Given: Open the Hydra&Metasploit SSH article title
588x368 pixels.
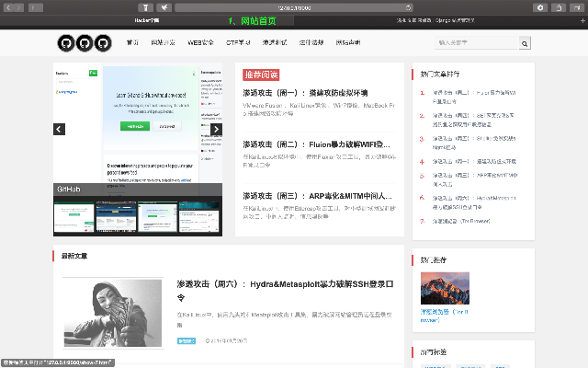Looking at the screenshot, I should coord(286,291).
